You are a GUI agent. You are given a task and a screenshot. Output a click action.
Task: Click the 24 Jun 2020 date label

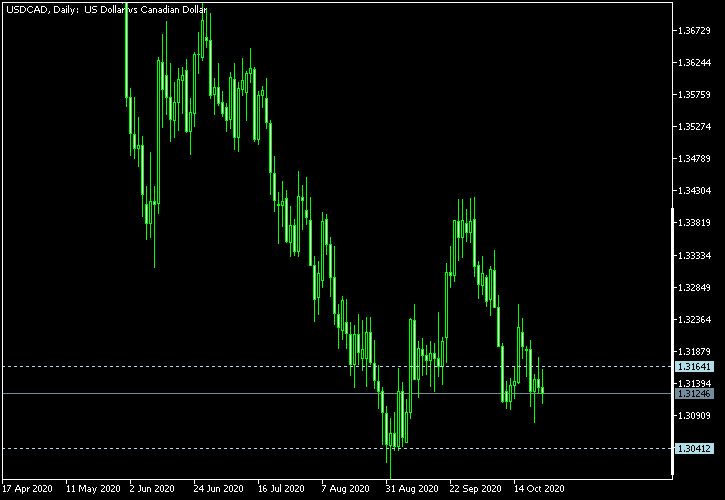pyautogui.click(x=219, y=488)
